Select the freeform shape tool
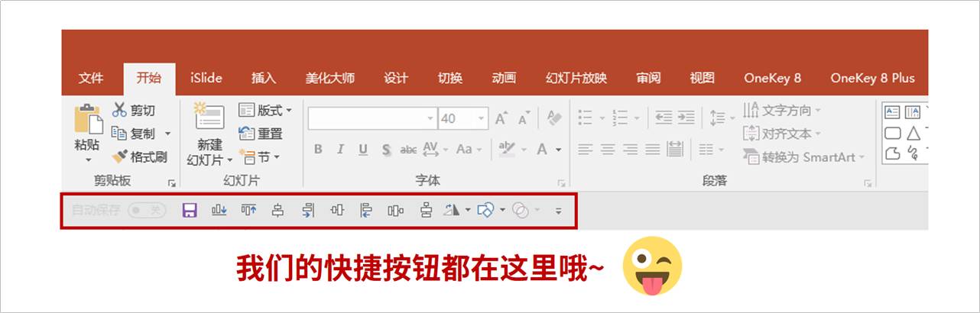Viewport: 980px width, 313px height. (892, 153)
